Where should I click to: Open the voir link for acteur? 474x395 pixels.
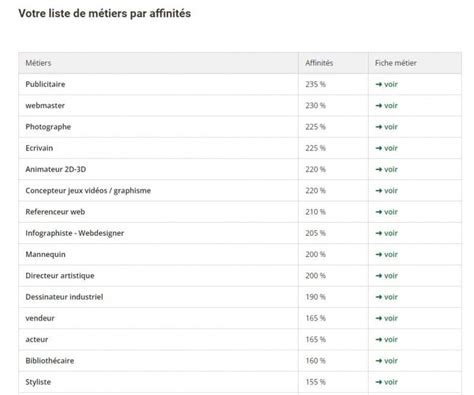pos(387,340)
